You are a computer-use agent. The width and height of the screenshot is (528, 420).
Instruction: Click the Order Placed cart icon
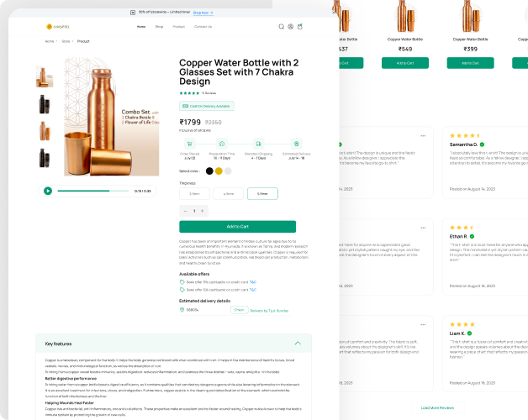[x=190, y=144]
